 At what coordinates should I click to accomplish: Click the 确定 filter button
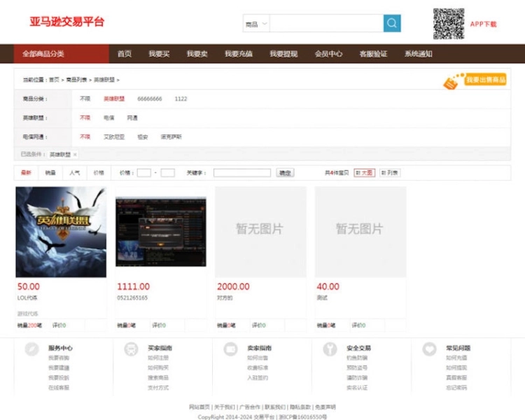(286, 173)
